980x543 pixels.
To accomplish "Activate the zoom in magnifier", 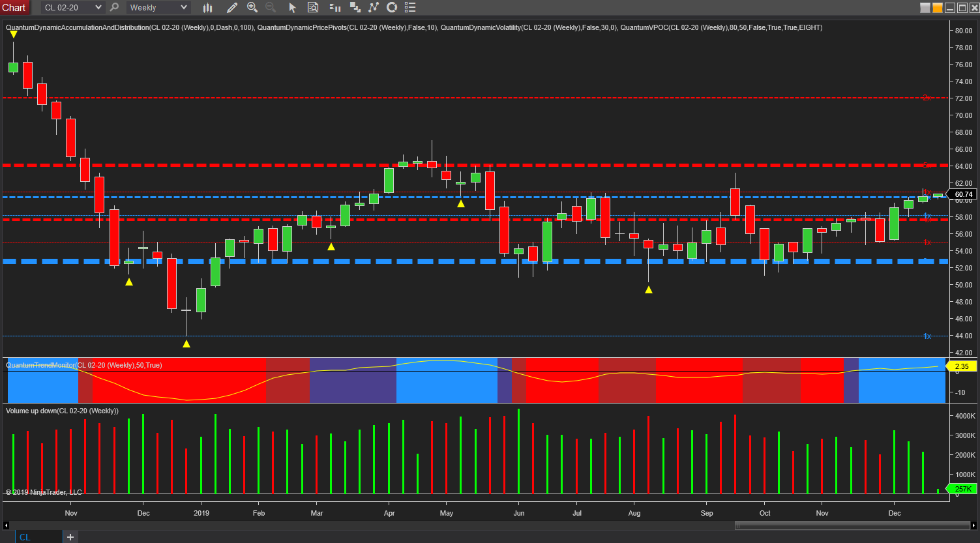I will click(252, 8).
